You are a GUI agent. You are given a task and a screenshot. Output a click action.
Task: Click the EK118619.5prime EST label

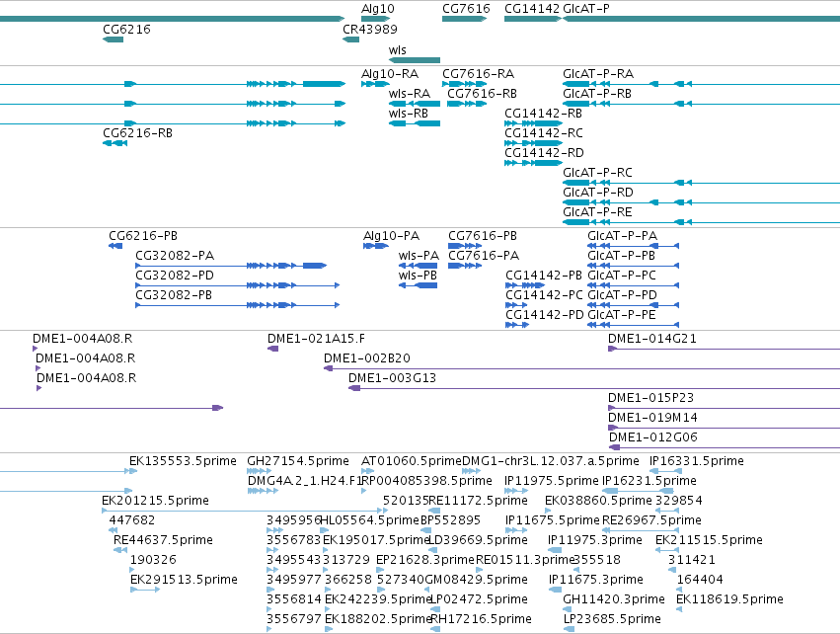[x=729, y=599]
